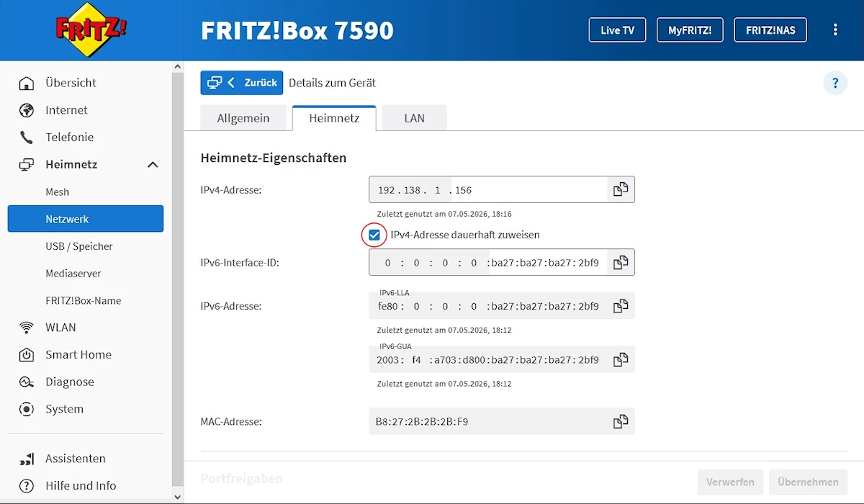Copy the MAC-Adresse value
Screen dimensions: 864x504
coord(621,421)
